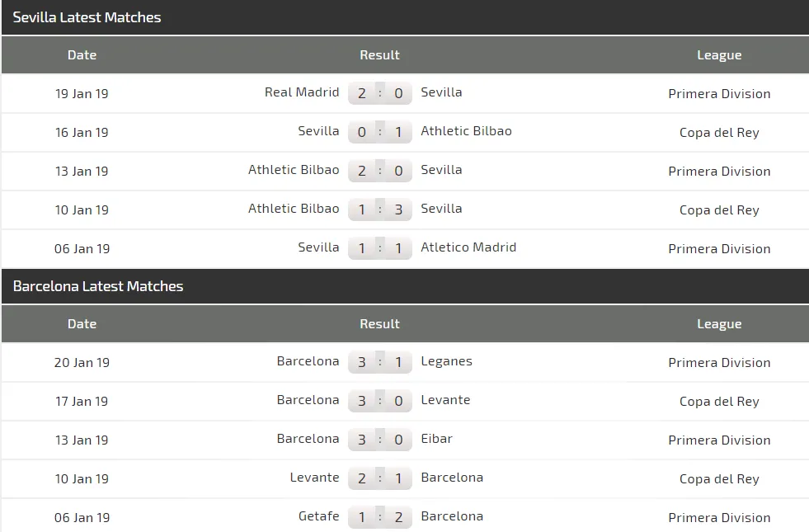Click League header in Barcelona table

(x=719, y=324)
